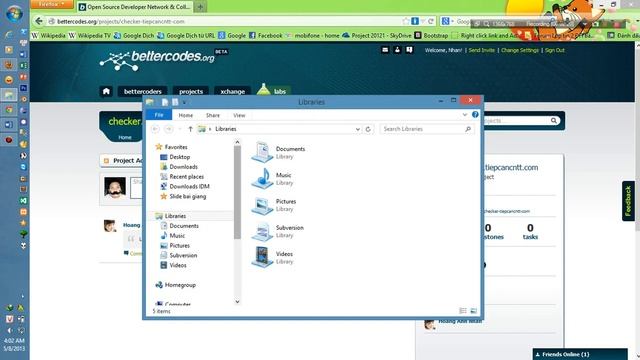Open the bettercoders menu item
This screenshot has height=360, width=640.
(x=143, y=91)
